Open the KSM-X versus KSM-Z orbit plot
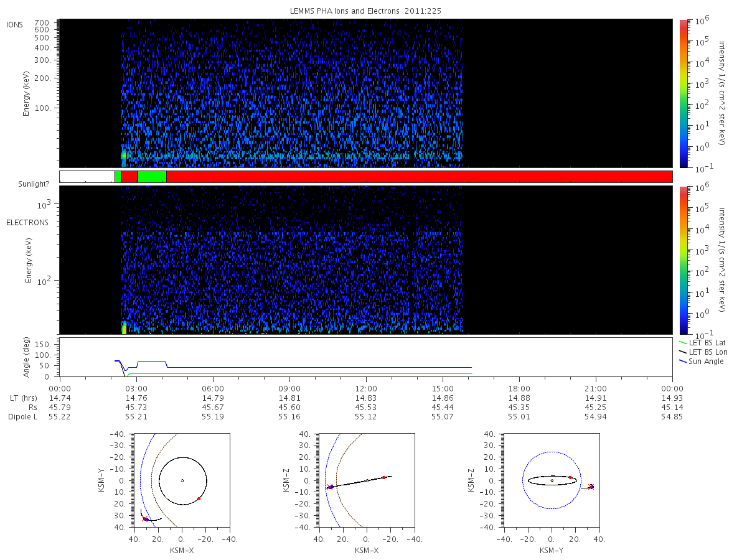Screen dimensions: 747x560 (366, 480)
